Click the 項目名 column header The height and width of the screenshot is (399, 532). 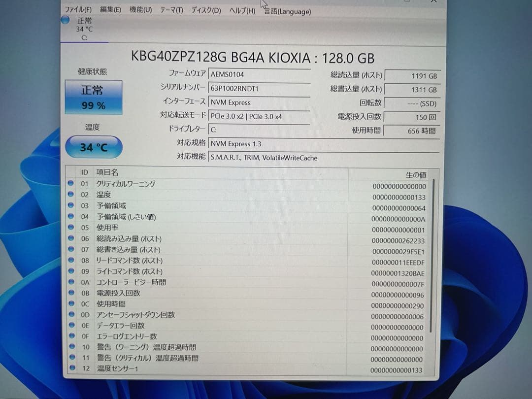tap(107, 172)
